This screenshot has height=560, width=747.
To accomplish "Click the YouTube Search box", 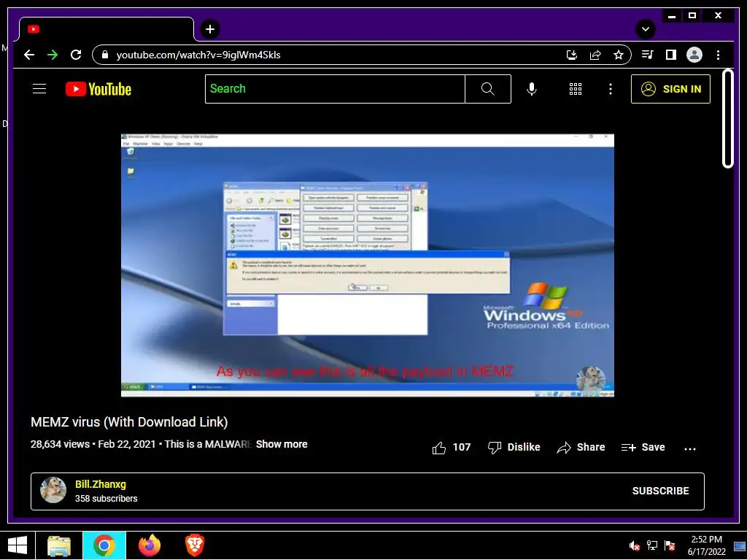I will [x=335, y=88].
